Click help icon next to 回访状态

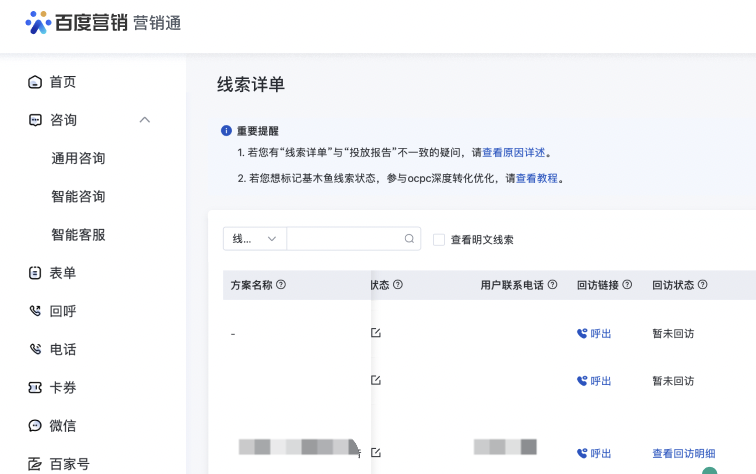pos(702,285)
